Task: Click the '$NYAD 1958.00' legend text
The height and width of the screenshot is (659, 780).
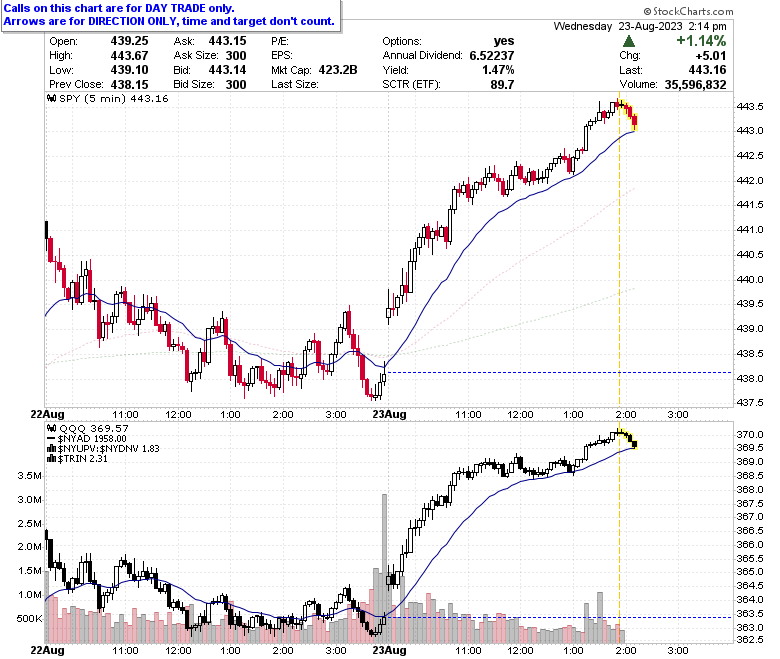Action: tap(92, 439)
